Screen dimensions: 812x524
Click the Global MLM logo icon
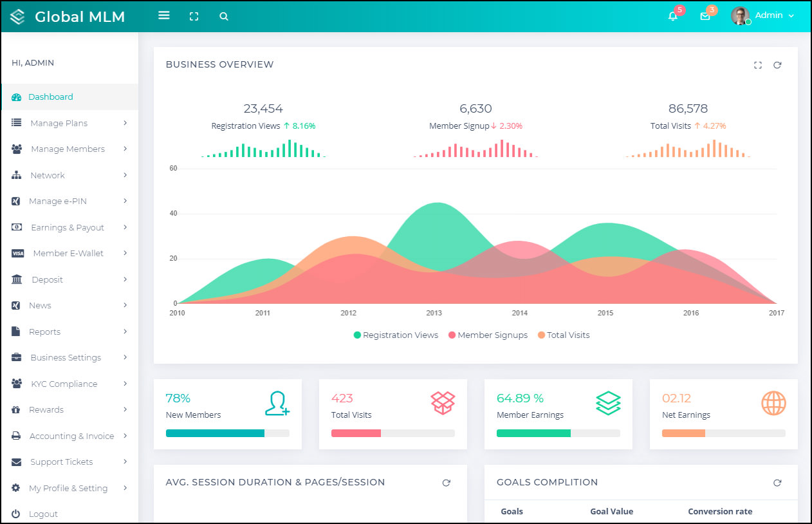coord(17,17)
